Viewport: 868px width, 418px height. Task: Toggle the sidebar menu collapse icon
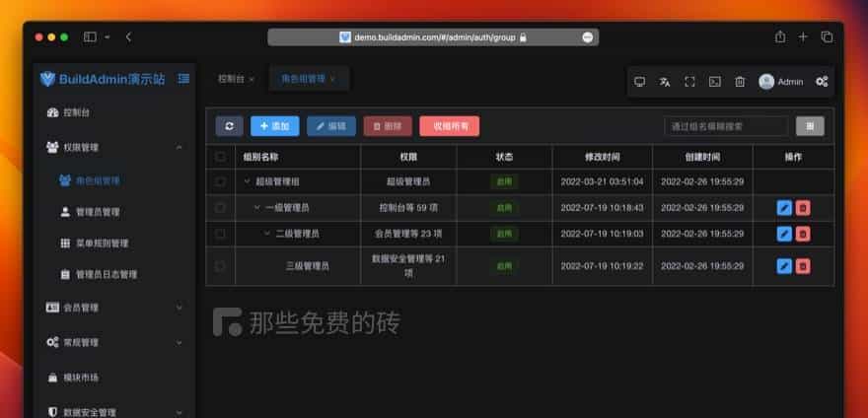click(x=183, y=79)
